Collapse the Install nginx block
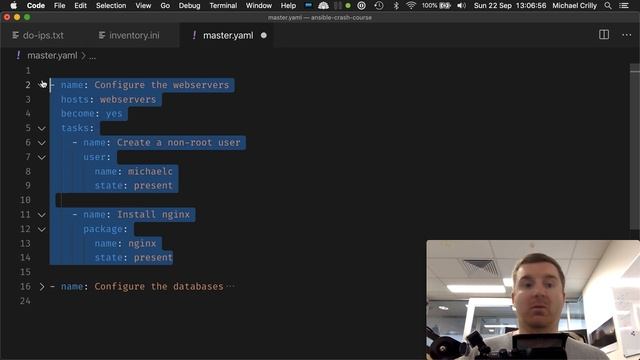This screenshot has height=360, width=640. (42, 215)
